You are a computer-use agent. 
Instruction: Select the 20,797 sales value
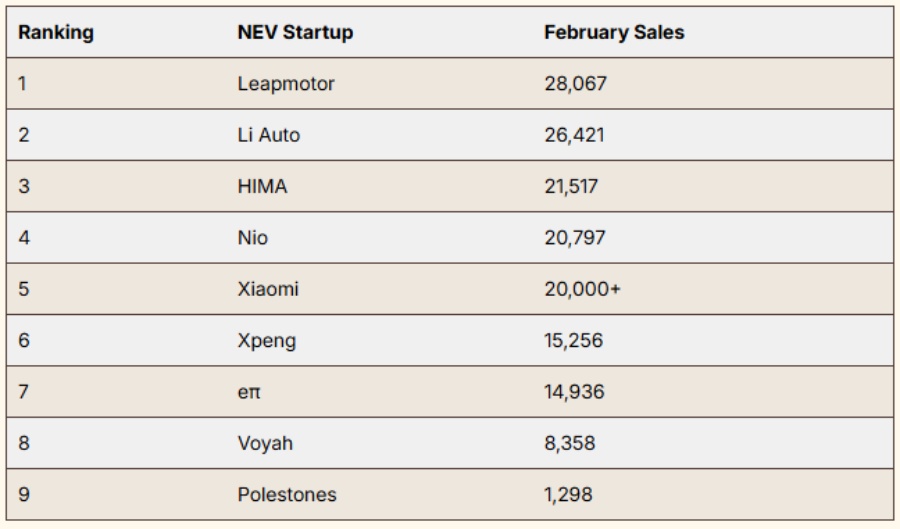click(574, 238)
